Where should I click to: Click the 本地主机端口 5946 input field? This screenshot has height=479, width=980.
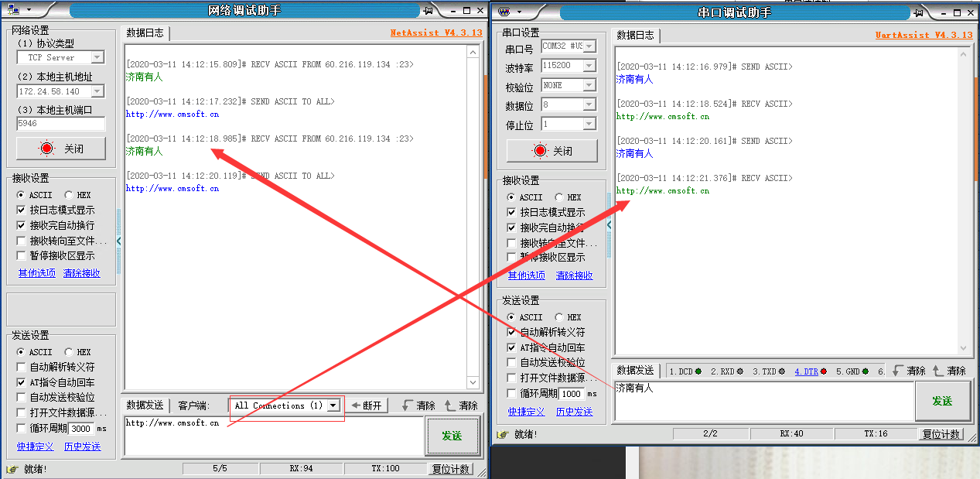(60, 124)
